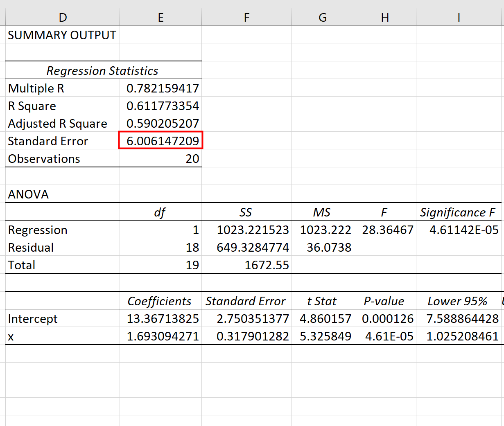Select column header I

coord(459,17)
